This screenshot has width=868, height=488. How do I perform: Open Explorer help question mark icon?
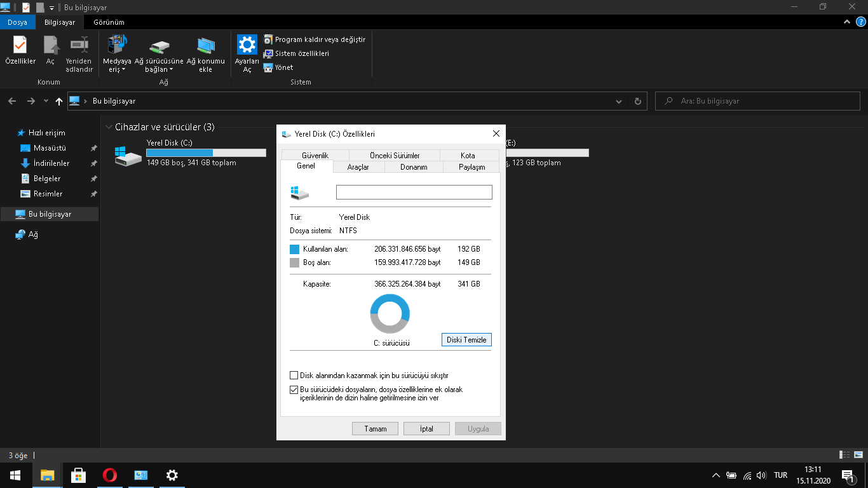pyautogui.click(x=861, y=22)
